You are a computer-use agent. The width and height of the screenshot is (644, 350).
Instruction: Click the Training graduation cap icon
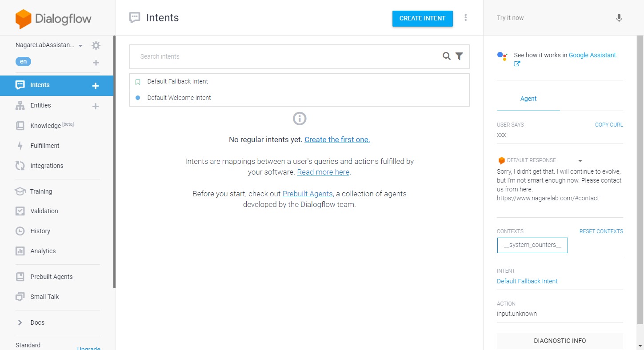(20, 191)
